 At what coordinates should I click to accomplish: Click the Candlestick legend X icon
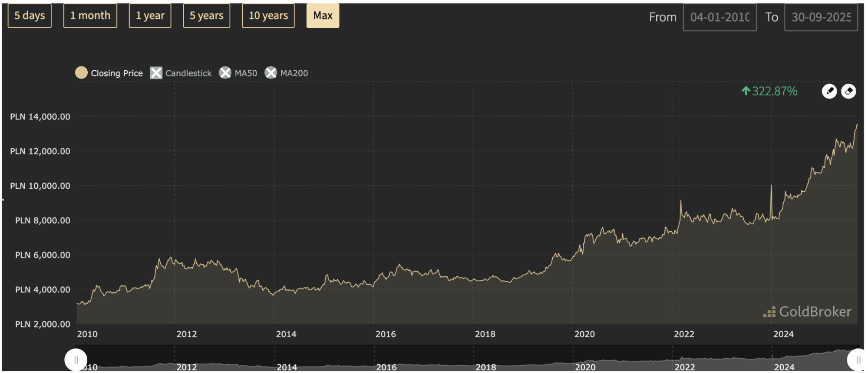(x=156, y=73)
